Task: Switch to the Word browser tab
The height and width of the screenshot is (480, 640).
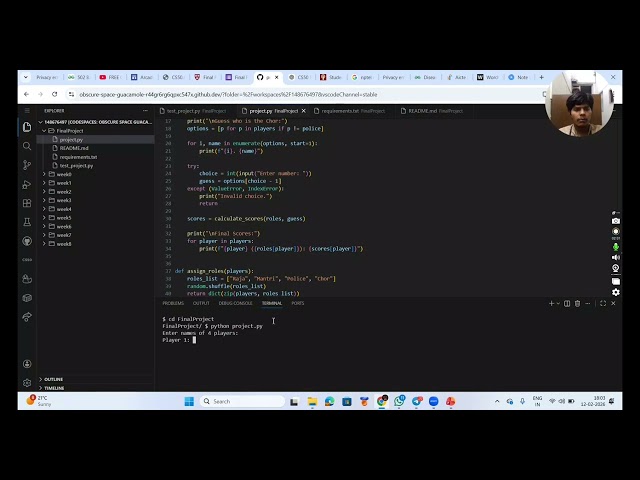Action: 488,77
